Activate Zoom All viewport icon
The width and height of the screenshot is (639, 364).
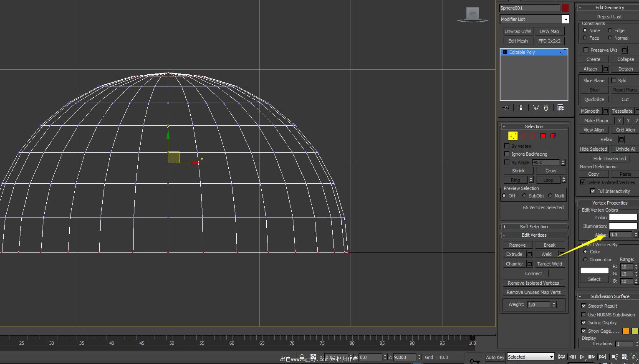coord(624,357)
